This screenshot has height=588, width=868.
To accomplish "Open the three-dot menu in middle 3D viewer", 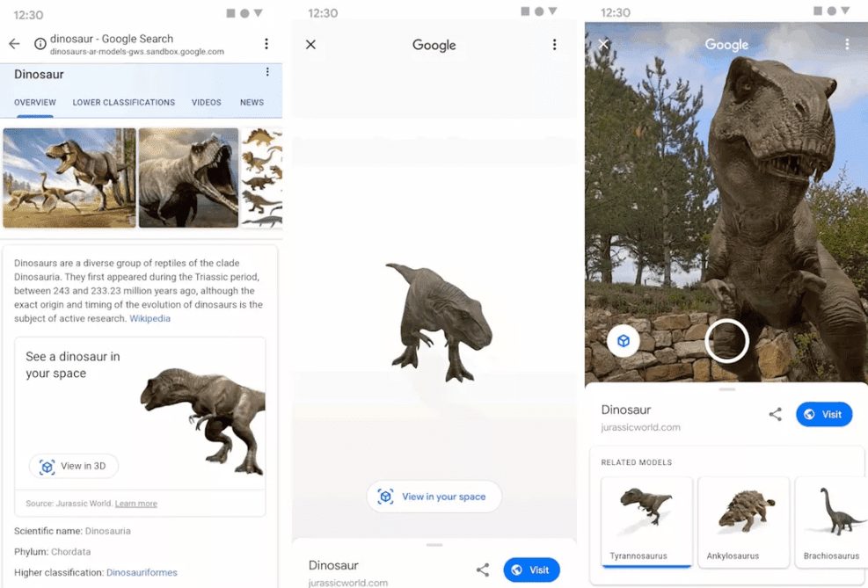I will pyautogui.click(x=554, y=45).
